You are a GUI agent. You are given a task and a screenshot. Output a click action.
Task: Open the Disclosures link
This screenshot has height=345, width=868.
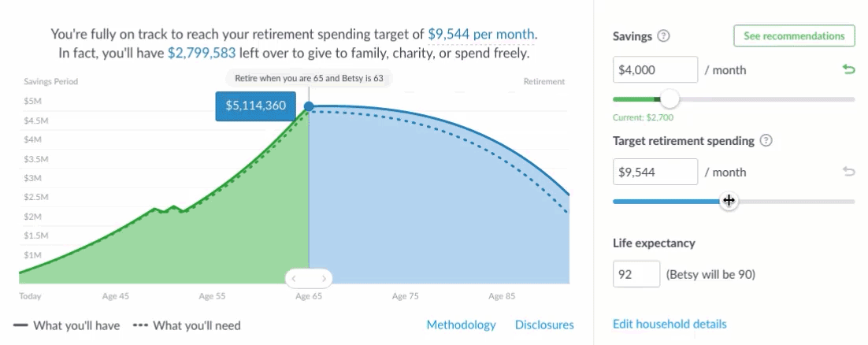tap(544, 325)
